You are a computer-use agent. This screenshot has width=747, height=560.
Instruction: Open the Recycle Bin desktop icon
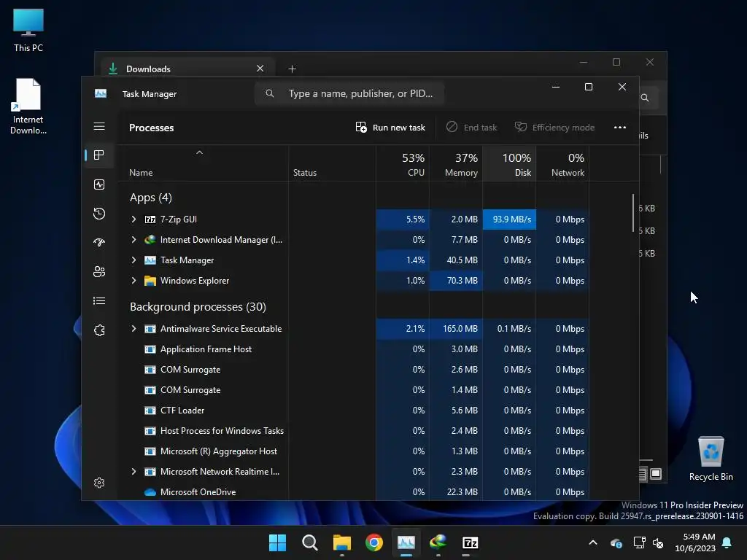pos(711,458)
